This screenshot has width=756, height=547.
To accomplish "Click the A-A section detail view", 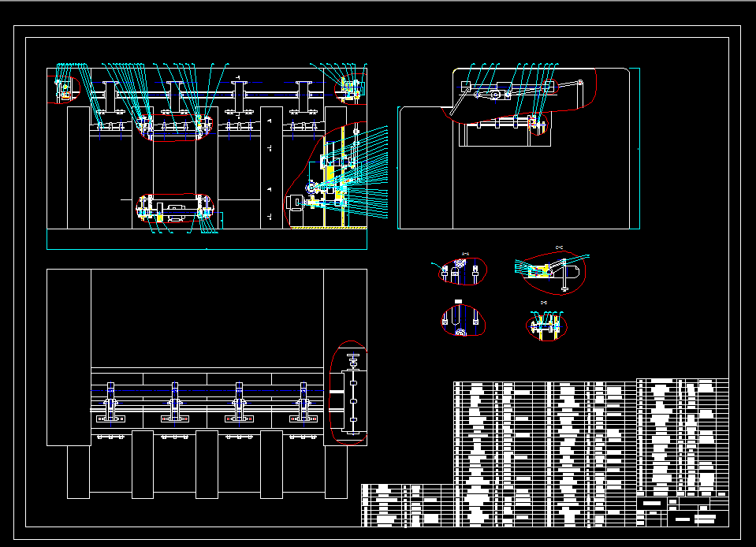I will pos(463,271).
